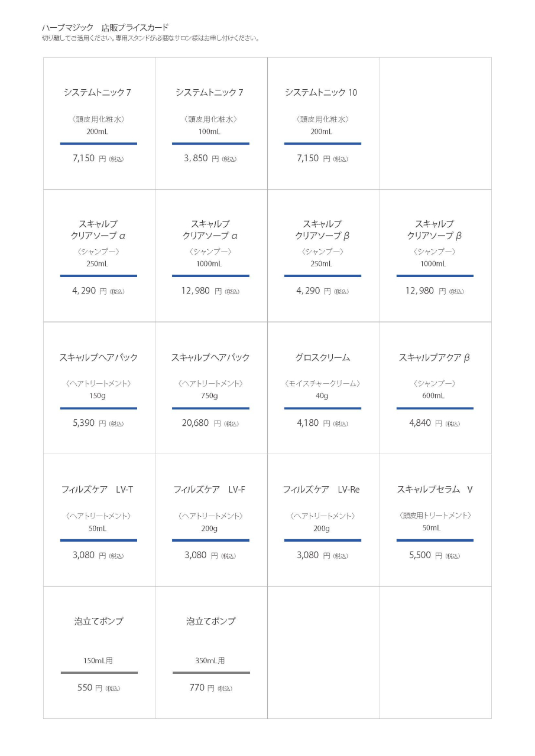535x756 pixels.
Task: Click blue bar under スキャルプクリアソープ α 250mL
Action: click(98, 276)
